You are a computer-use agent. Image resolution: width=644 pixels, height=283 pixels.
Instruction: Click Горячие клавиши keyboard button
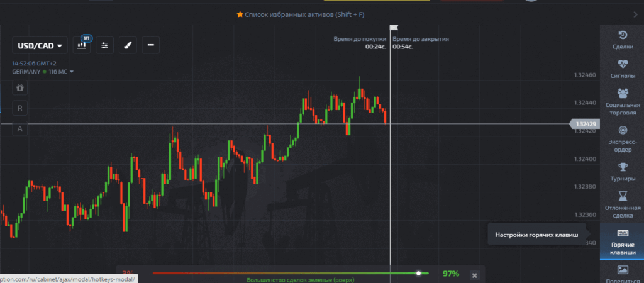tap(622, 242)
